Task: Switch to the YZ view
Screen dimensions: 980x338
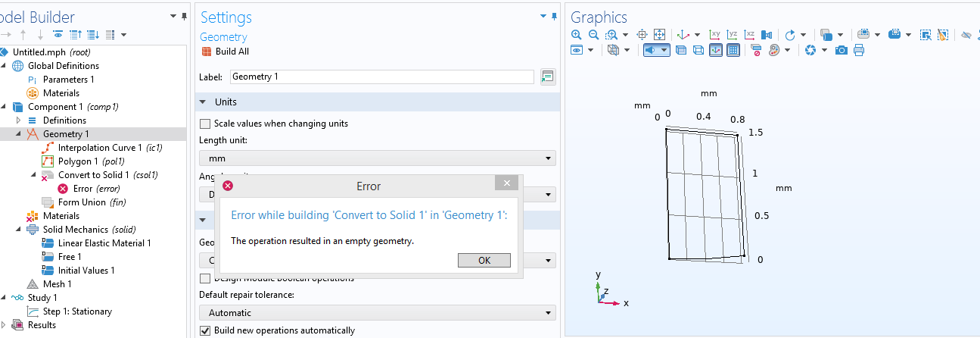Action: 731,35
